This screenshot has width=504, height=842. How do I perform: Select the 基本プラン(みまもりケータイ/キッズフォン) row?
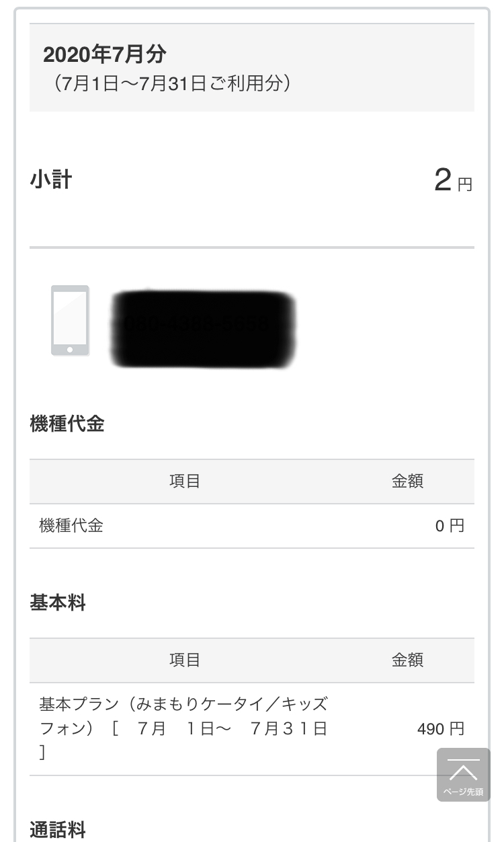tap(183, 728)
